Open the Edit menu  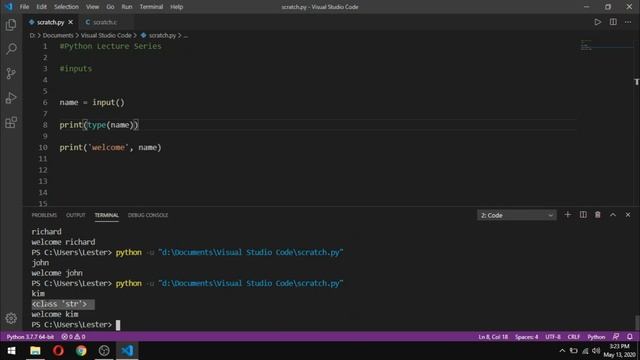[41, 7]
